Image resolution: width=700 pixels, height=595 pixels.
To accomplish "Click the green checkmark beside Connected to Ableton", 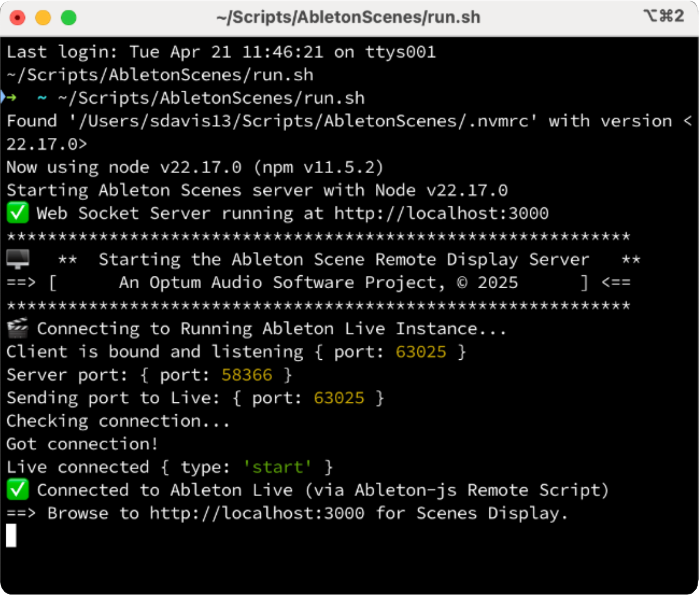I will point(18,490).
